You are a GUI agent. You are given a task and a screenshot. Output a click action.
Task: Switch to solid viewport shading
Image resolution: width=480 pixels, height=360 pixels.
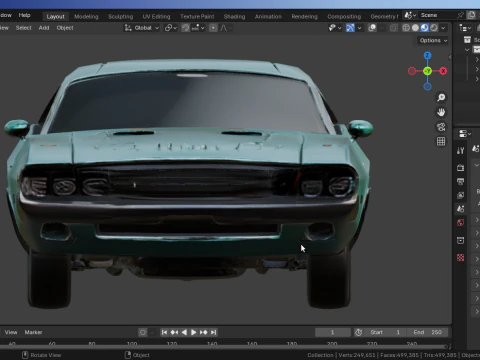[415, 28]
